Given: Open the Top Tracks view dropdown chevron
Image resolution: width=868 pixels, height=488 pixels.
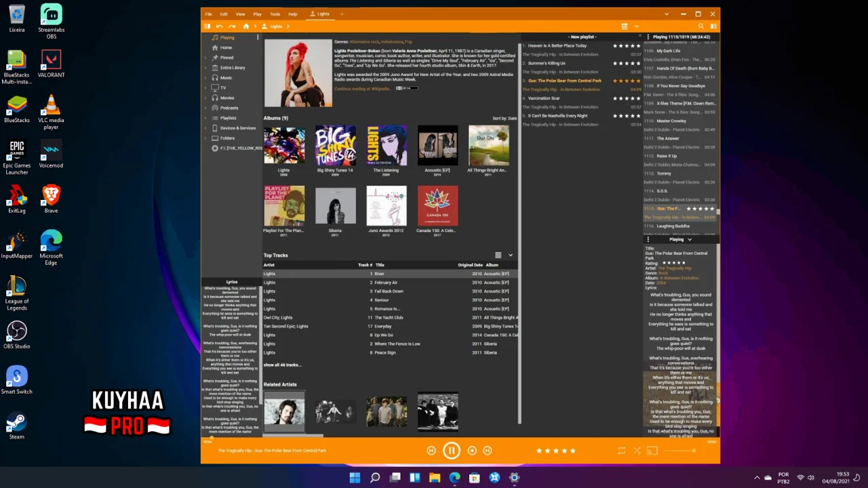Looking at the screenshot, I should pyautogui.click(x=511, y=256).
